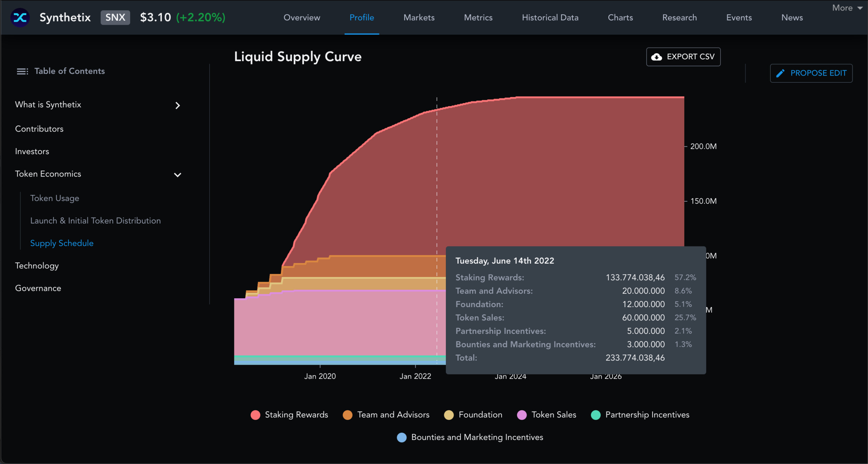Open the More dropdown menu

pyautogui.click(x=847, y=8)
